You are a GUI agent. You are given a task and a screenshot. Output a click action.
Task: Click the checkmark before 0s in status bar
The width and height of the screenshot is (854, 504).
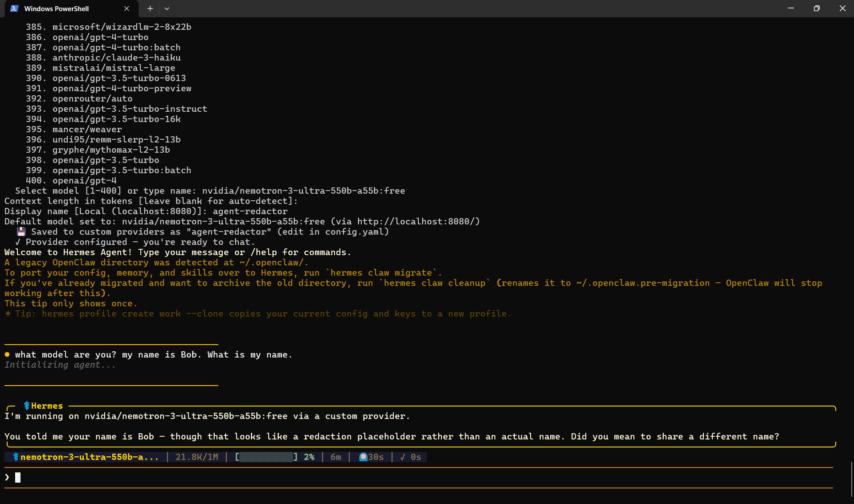tap(403, 457)
